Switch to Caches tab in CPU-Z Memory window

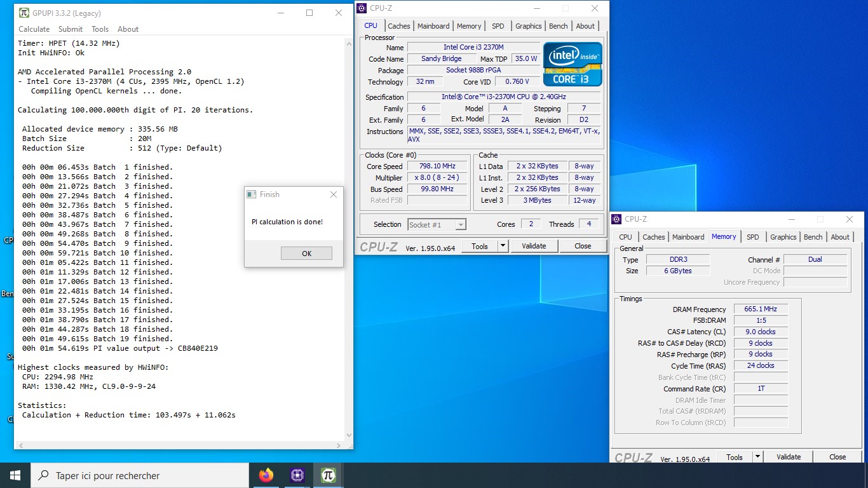point(654,237)
